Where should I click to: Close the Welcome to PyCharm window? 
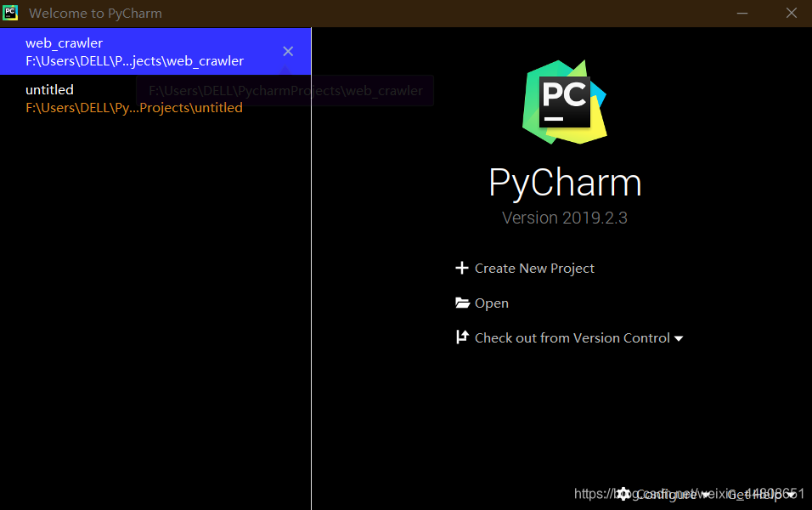792,13
